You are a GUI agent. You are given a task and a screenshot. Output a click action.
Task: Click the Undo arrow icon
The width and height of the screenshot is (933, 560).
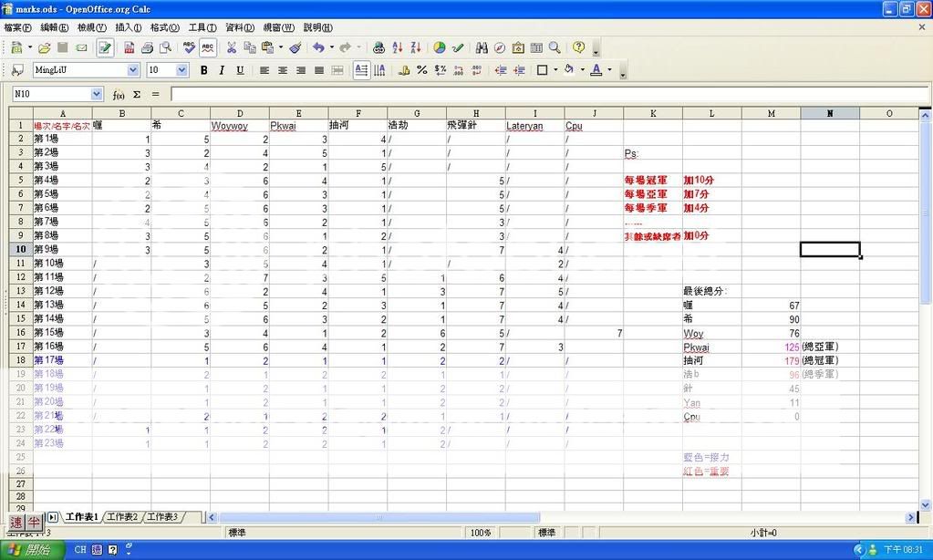point(317,47)
